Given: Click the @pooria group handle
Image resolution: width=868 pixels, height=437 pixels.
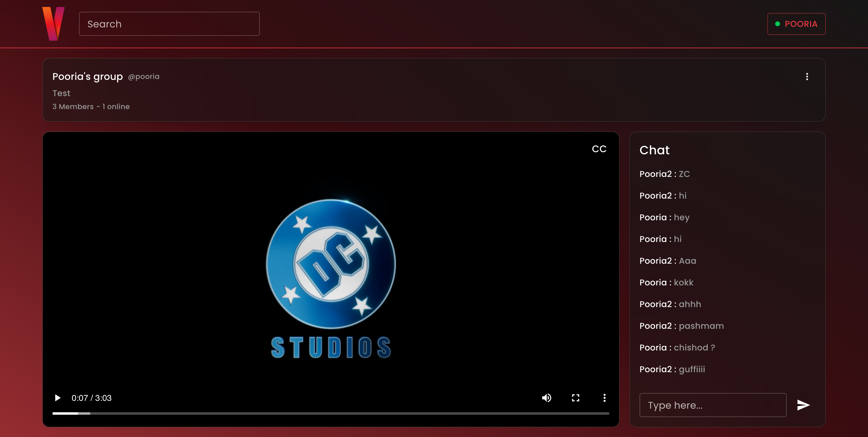Looking at the screenshot, I should coord(143,77).
